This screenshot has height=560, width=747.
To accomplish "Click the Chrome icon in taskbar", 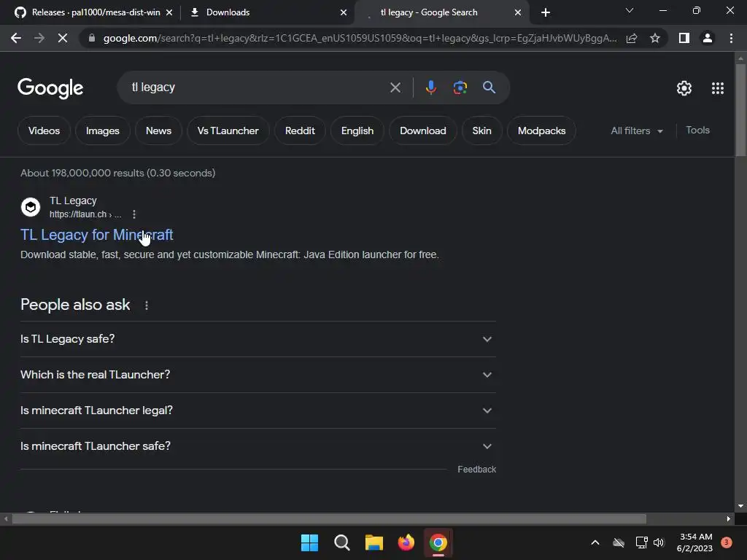I will [438, 542].
